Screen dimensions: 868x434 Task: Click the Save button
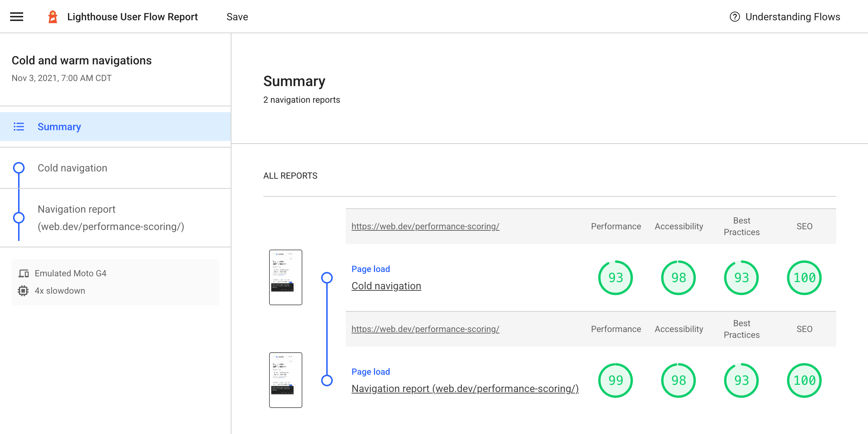tap(238, 17)
